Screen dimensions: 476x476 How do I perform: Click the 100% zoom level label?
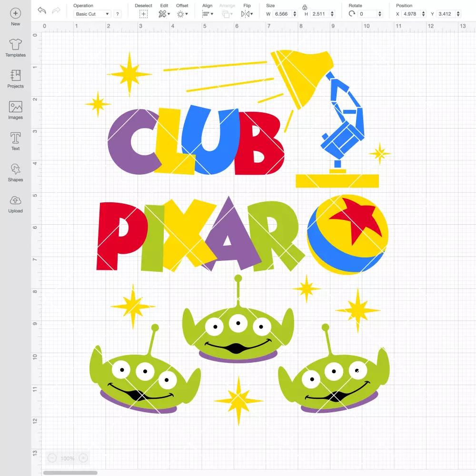68,458
